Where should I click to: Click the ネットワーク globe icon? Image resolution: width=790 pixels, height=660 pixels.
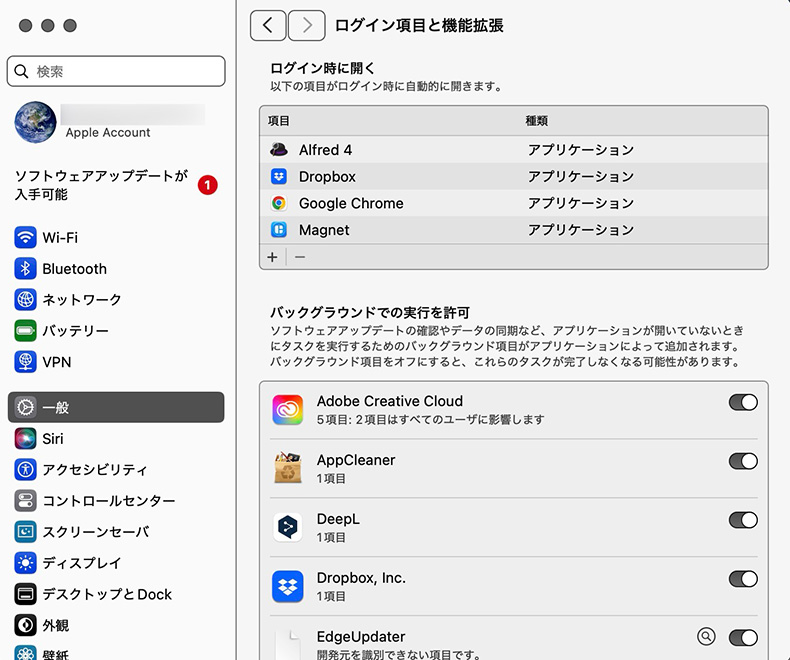26,300
